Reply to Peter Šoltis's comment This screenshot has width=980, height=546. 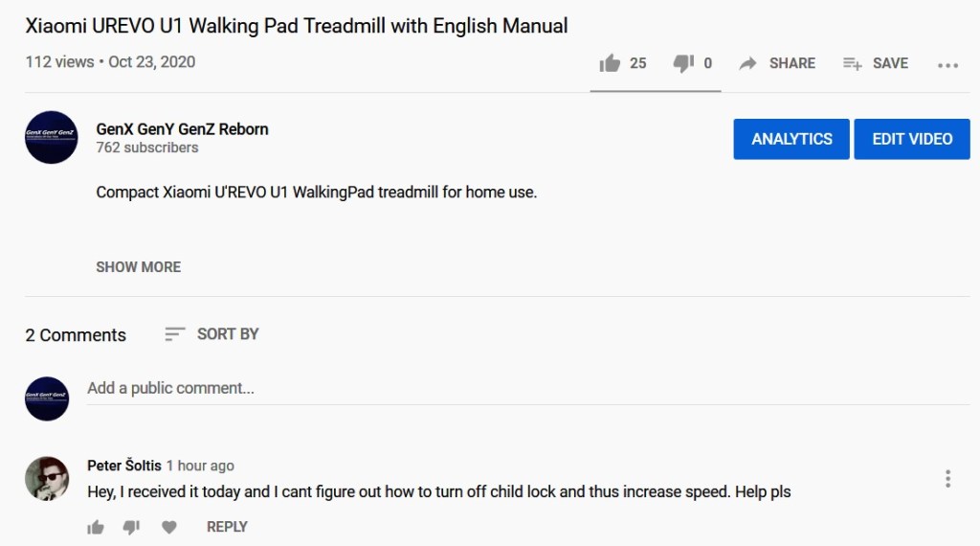pyautogui.click(x=227, y=527)
